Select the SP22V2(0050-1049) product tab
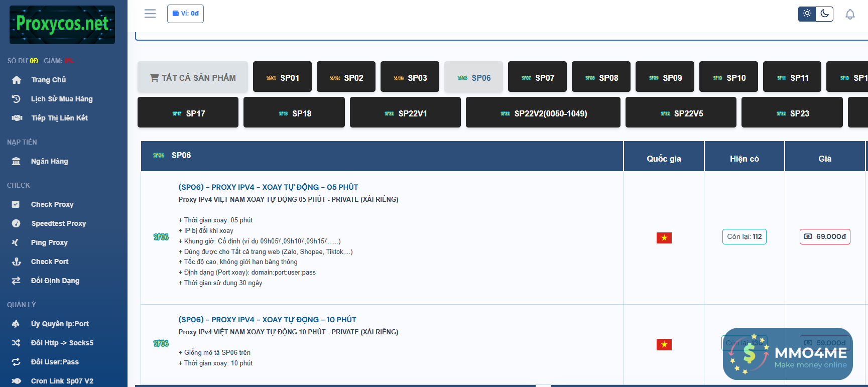The image size is (868, 387). (x=543, y=112)
